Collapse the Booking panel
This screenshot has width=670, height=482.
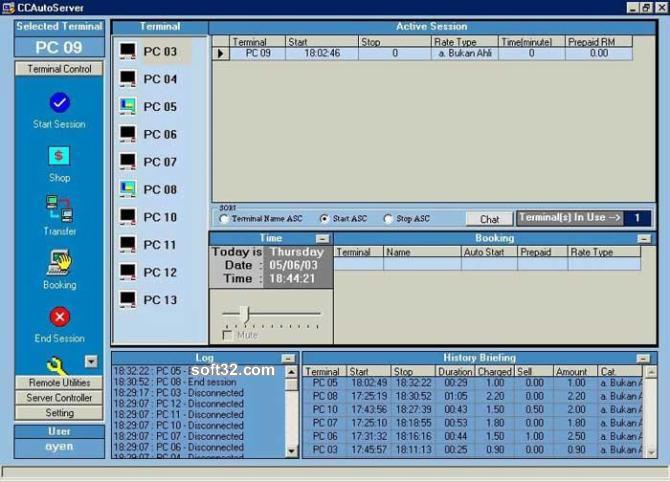point(644,238)
